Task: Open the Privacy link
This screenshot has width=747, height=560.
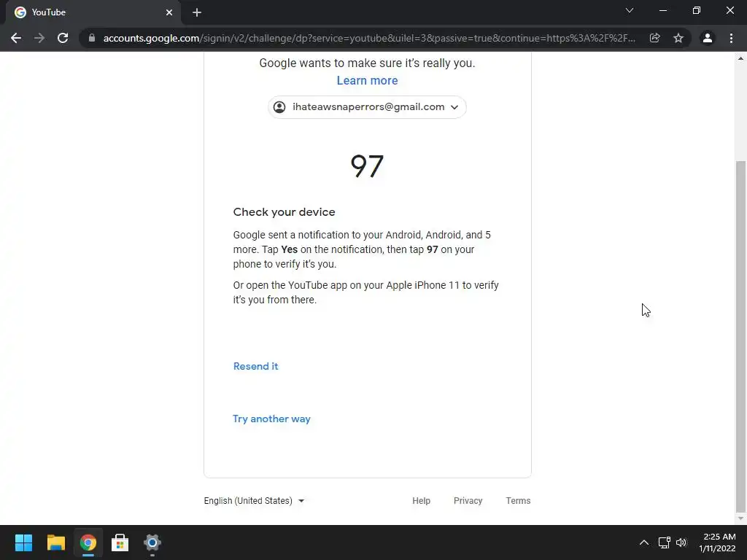Action: click(x=468, y=501)
